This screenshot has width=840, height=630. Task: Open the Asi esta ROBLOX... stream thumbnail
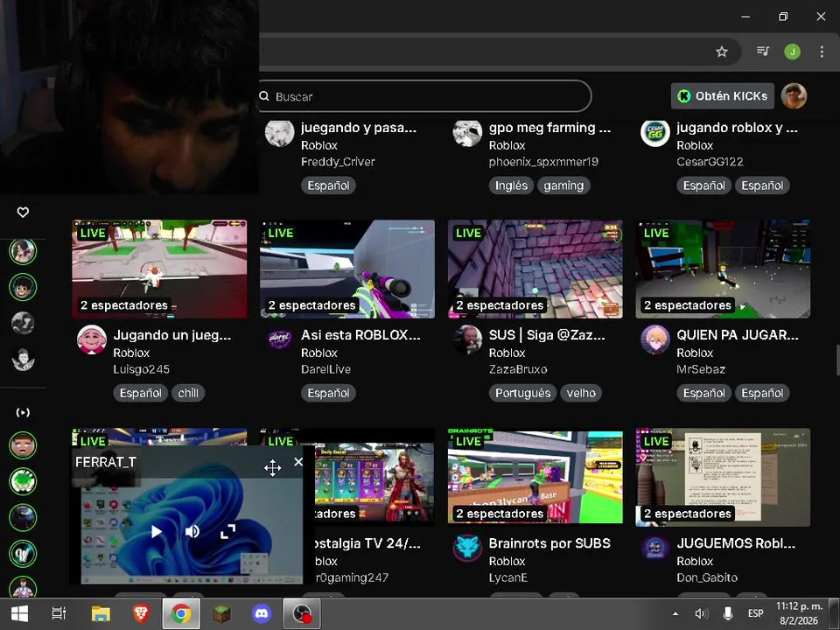coord(347,269)
